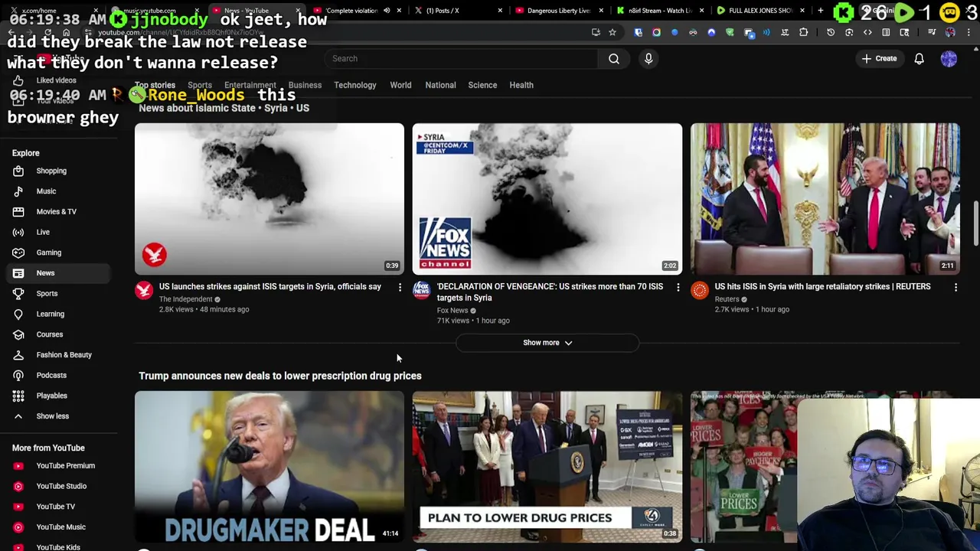Open Liked videos in sidebar
980x551 pixels.
(x=56, y=80)
